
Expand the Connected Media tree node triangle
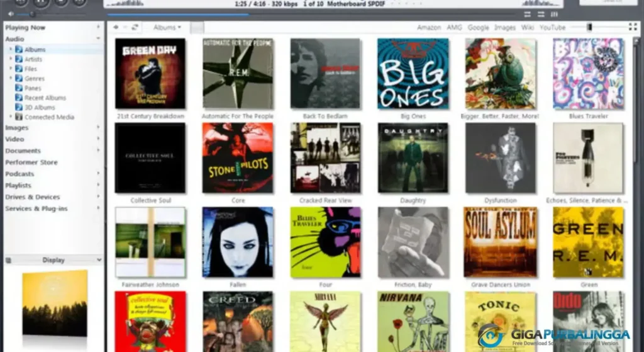[11, 116]
